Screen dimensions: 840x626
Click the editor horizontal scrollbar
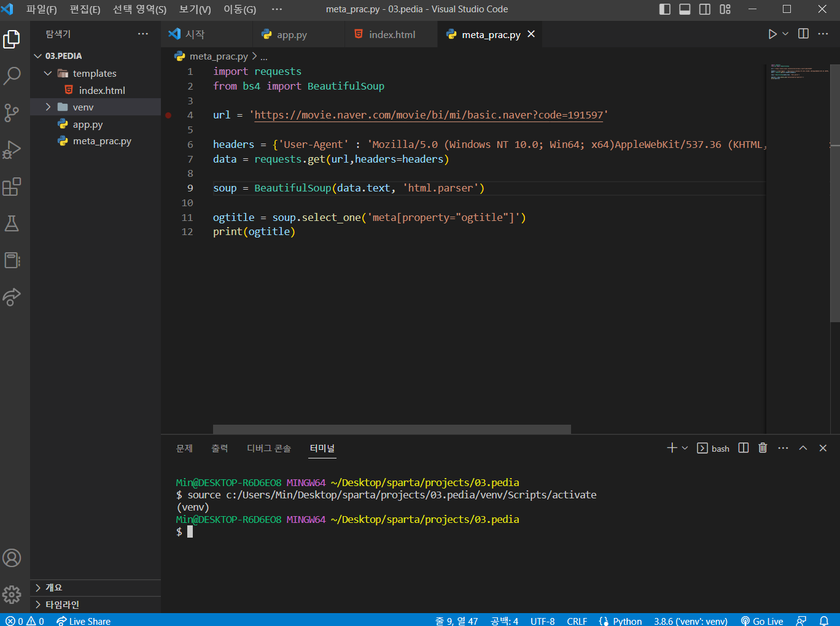tap(392, 429)
